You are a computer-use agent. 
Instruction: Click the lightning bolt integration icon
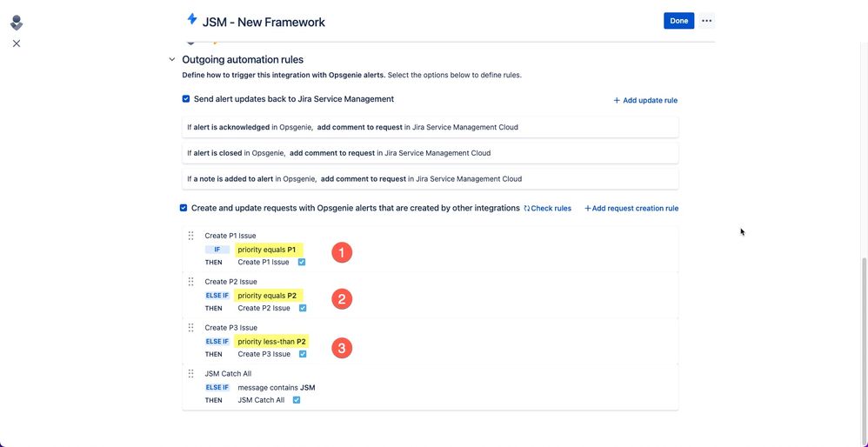point(192,19)
